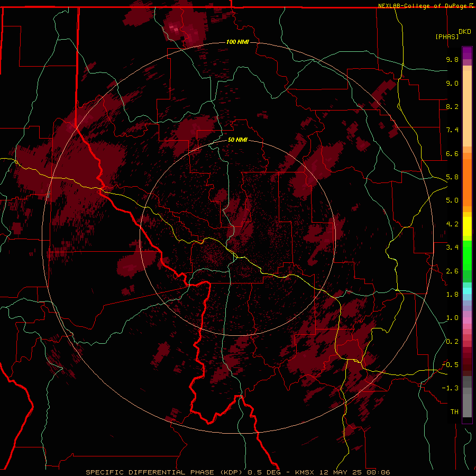Pick the orange band of the color scale
Image resolution: width=476 pixels, height=476 pixels.
[467, 182]
